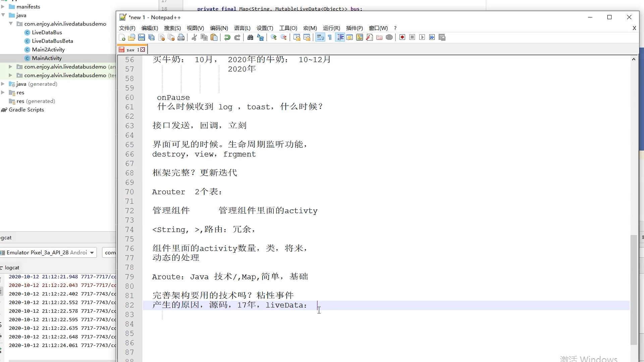This screenshot has width=644, height=362.
Task: Paste from the clipboard
Action: tap(214, 37)
